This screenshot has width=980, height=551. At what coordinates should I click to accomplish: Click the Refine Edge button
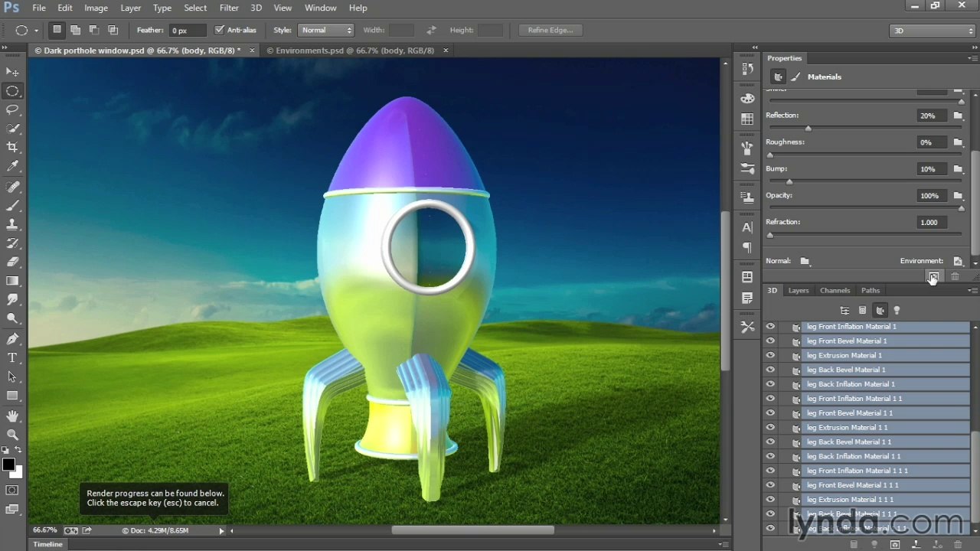click(550, 30)
